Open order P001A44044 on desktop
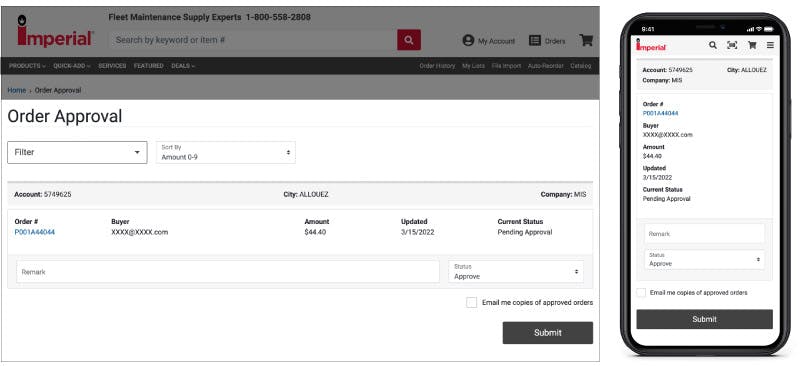The image size is (806, 366). [x=34, y=232]
